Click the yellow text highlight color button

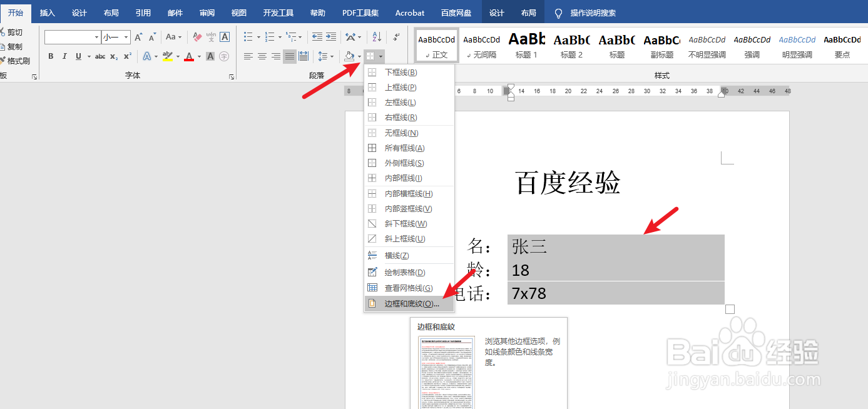click(x=168, y=56)
